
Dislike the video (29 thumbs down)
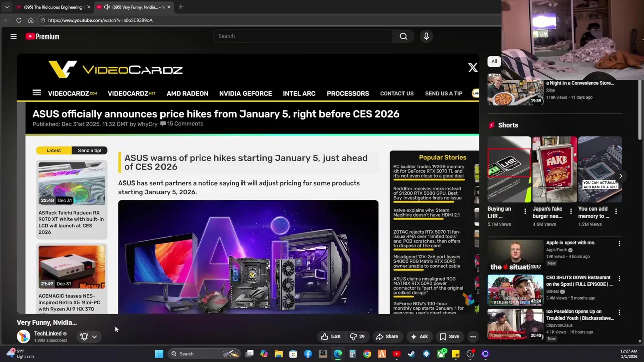click(358, 337)
